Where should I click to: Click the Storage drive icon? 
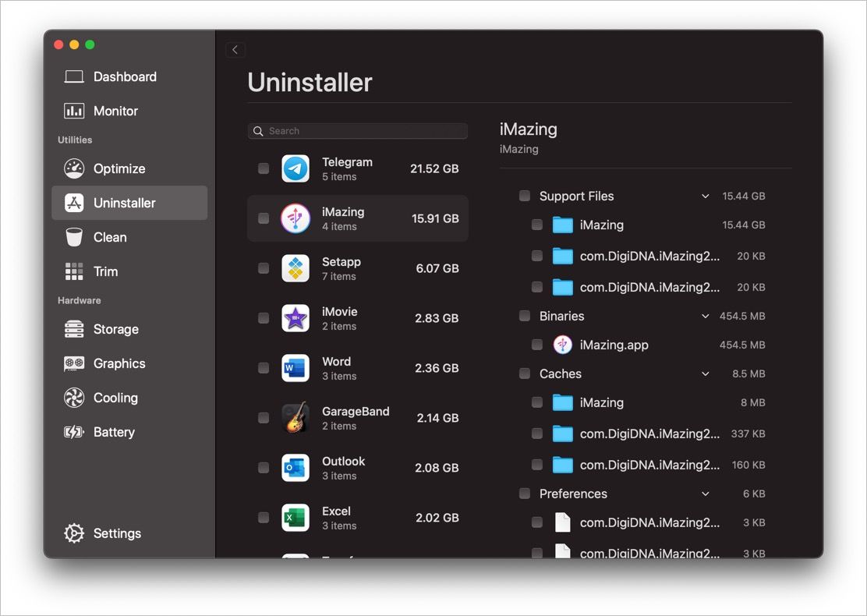(x=74, y=329)
